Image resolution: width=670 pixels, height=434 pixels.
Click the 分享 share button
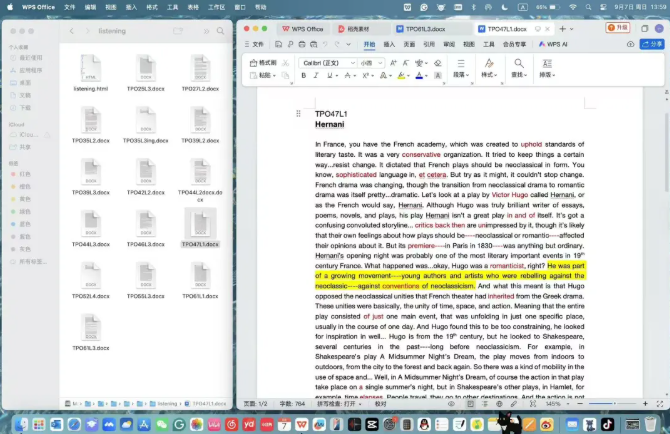(x=650, y=45)
